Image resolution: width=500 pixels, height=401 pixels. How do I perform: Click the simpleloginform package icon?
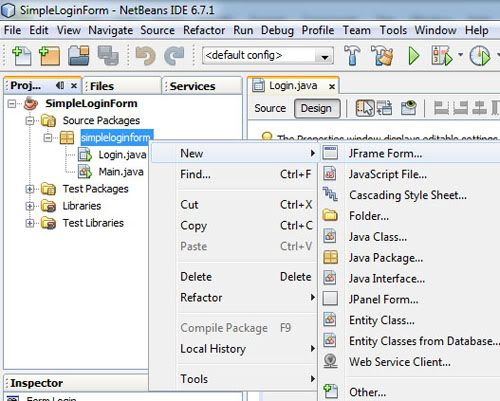point(67,137)
